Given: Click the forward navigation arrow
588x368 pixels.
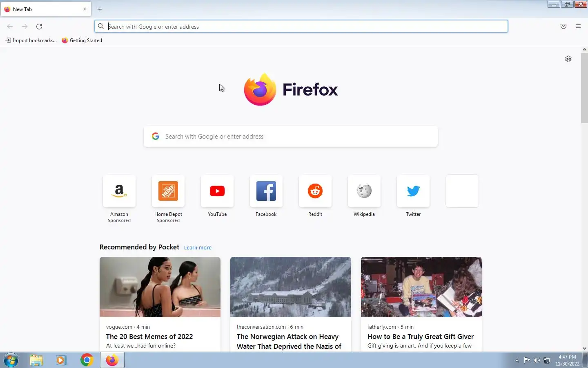Looking at the screenshot, I should pyautogui.click(x=24, y=26).
